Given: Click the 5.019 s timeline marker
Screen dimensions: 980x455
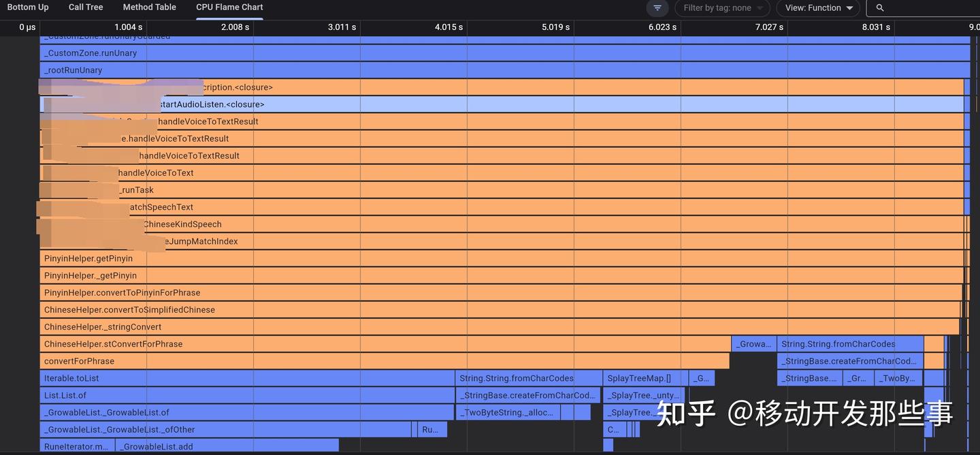Looking at the screenshot, I should pos(556,27).
